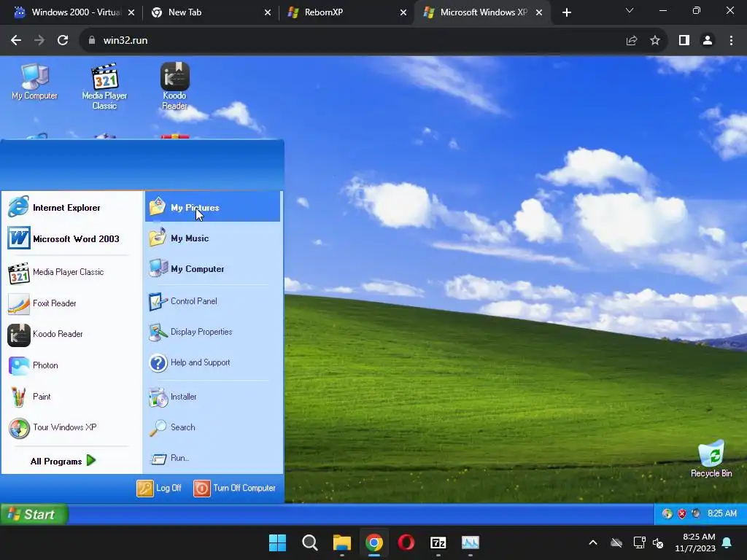Bookmark this page with star

click(655, 41)
